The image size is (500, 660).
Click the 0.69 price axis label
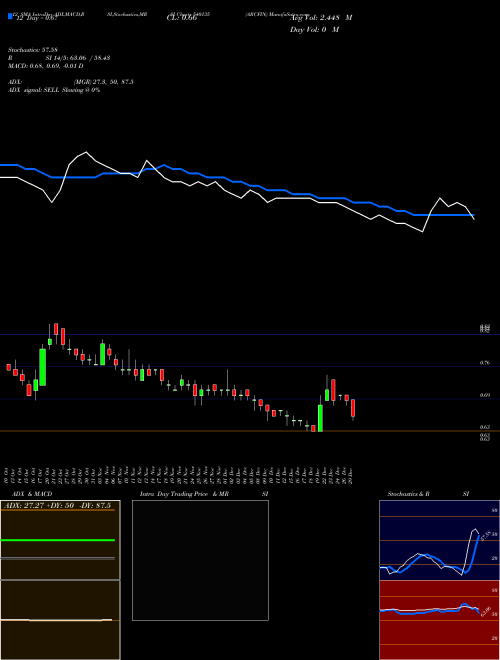coord(484,395)
